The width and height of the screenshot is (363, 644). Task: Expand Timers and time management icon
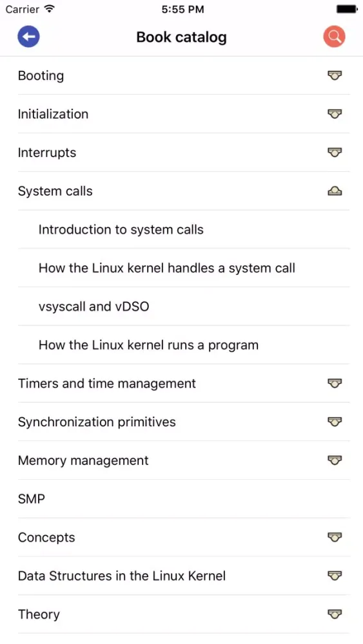pyautogui.click(x=335, y=383)
